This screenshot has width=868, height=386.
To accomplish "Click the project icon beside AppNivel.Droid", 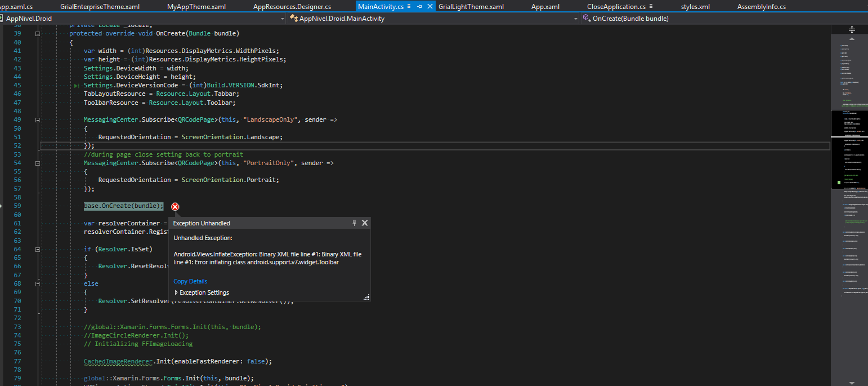I will (x=5, y=18).
